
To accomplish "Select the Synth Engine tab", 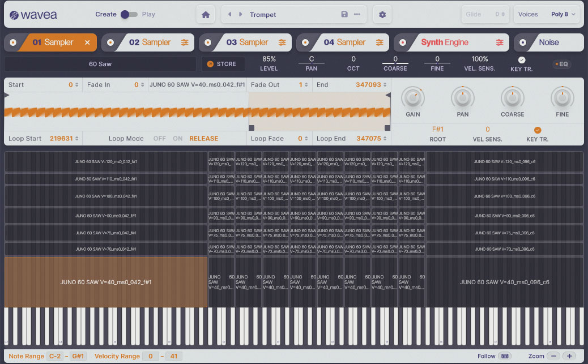I will pos(445,42).
